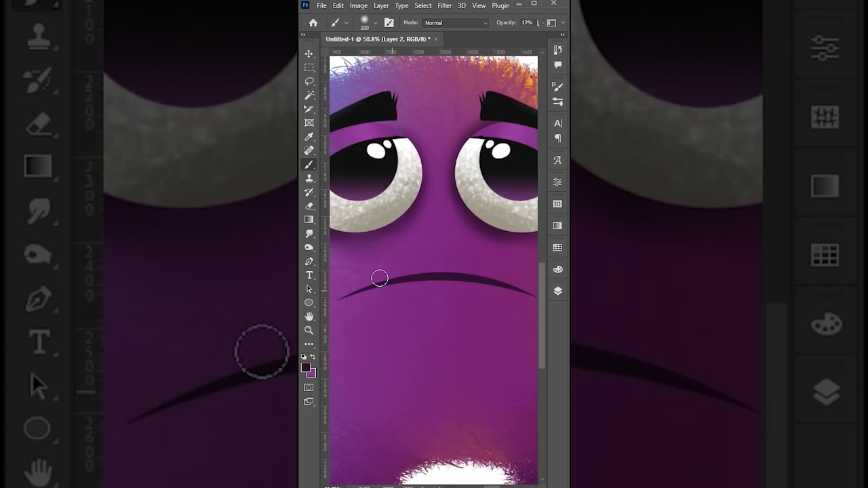This screenshot has height=488, width=868.
Task: Open the Brushes panel icon
Action: 557,102
